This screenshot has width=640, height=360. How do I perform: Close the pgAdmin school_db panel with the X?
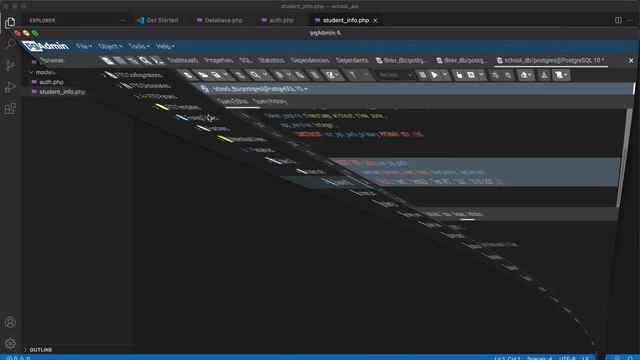[631, 60]
